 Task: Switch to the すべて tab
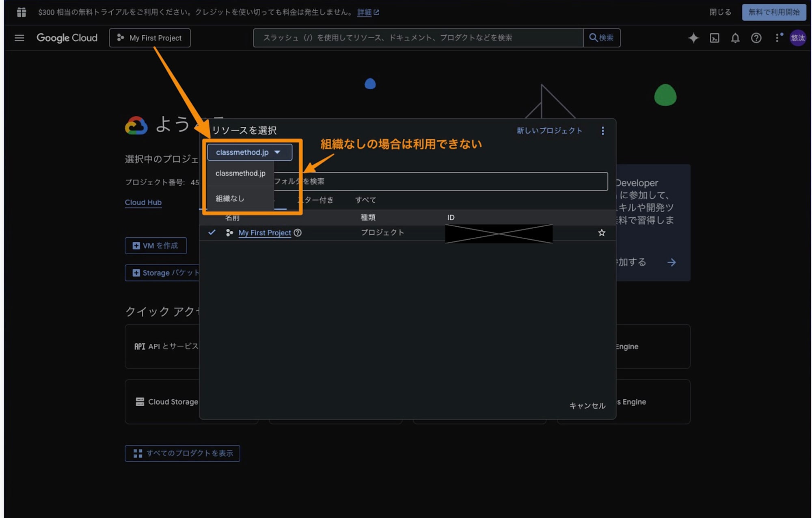(x=365, y=200)
